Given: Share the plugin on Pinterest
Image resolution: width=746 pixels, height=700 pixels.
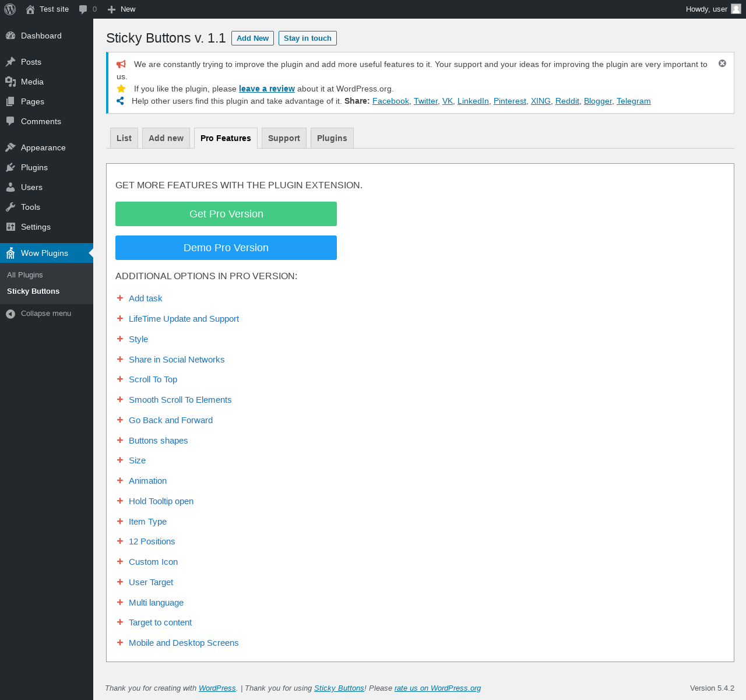Looking at the screenshot, I should coord(510,101).
